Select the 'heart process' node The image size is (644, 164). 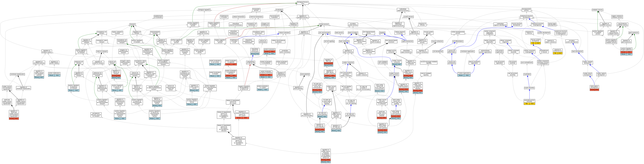pyautogui.click(x=339, y=33)
